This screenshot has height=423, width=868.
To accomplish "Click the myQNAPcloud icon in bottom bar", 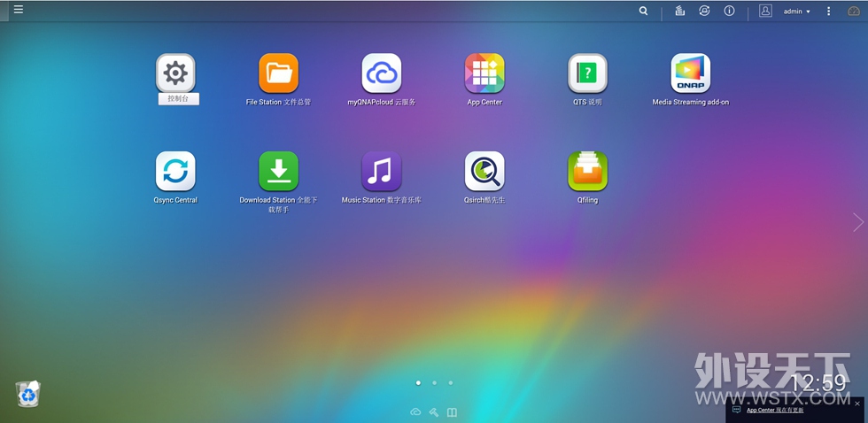I will [x=415, y=412].
